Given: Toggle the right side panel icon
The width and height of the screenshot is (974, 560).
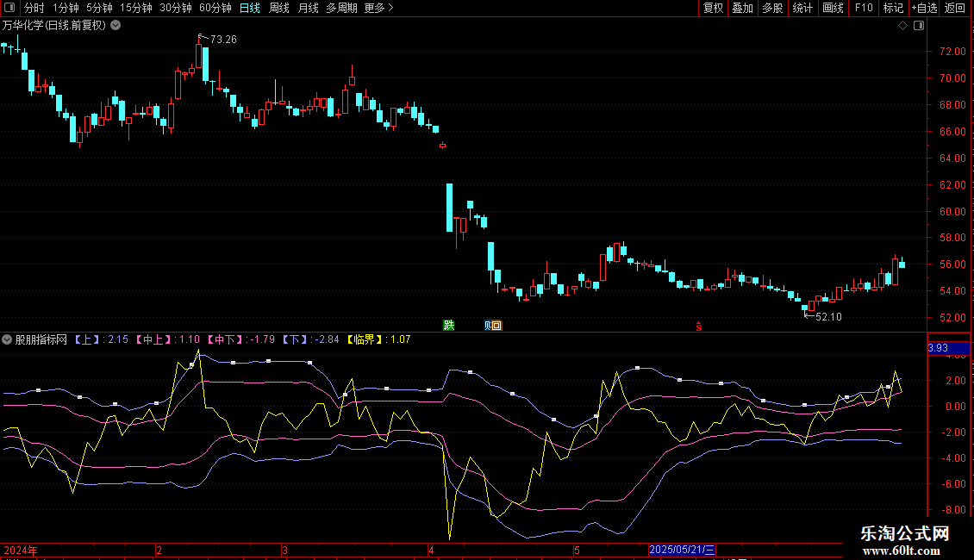Looking at the screenshot, I should tap(920, 26).
